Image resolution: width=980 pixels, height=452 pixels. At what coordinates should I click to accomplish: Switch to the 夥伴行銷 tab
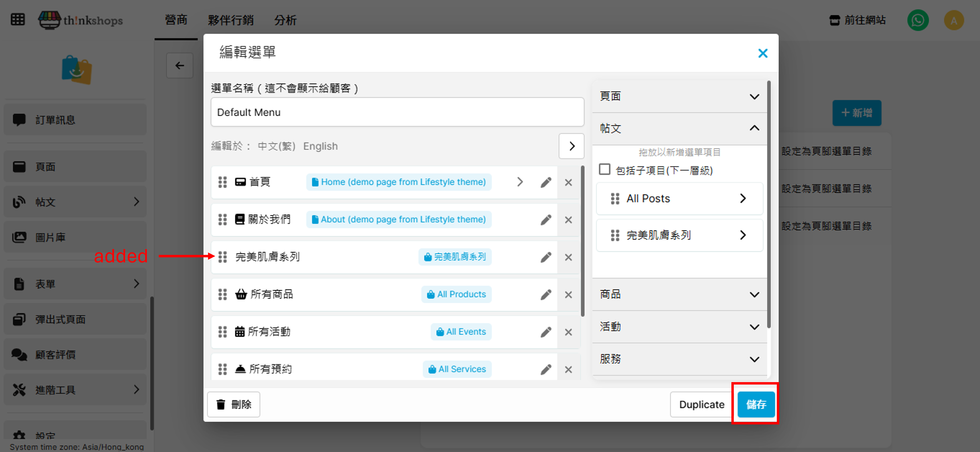tap(231, 20)
